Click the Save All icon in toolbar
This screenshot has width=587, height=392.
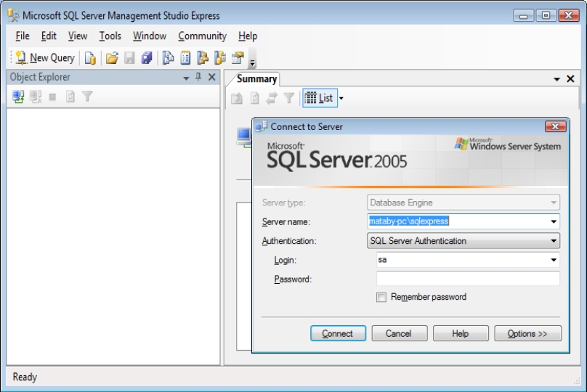point(147,58)
